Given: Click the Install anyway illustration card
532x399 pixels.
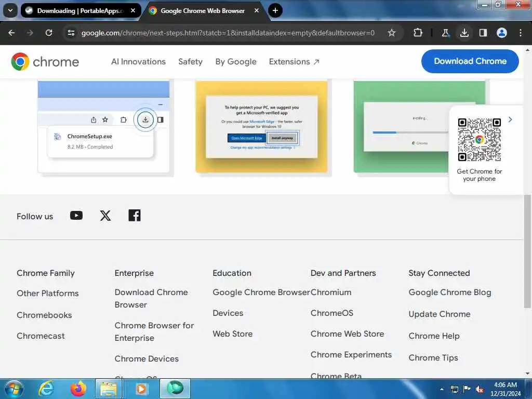Looking at the screenshot, I should coord(261,127).
